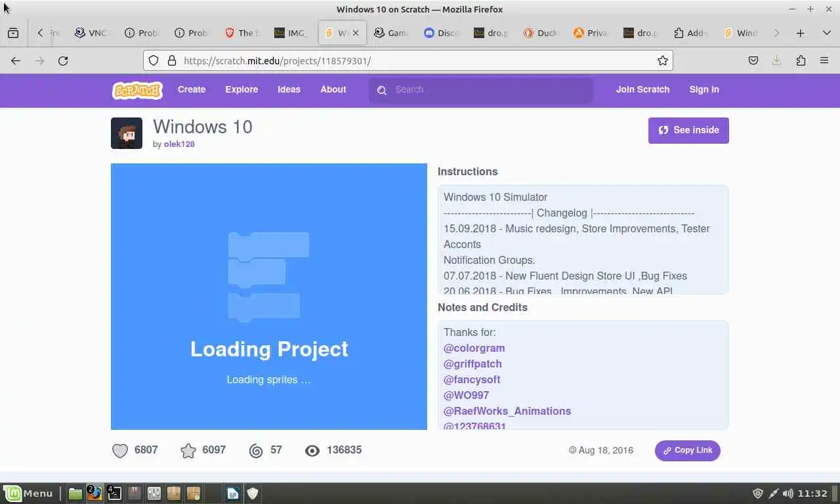Click the search magnifier icon
Image resolution: width=840 pixels, height=504 pixels.
tap(382, 90)
